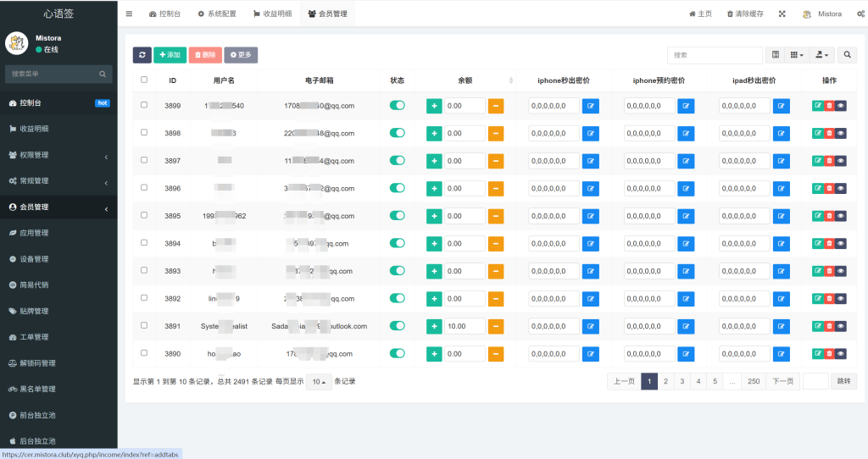This screenshot has height=459, width=868.
Task: Click green plus balance button for ID 3891
Action: pos(434,326)
